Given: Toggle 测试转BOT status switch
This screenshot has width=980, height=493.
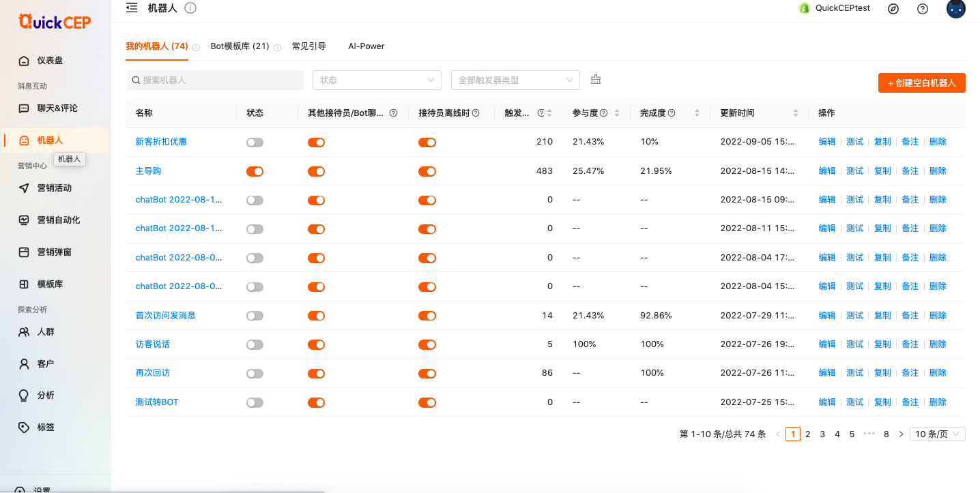Looking at the screenshot, I should [x=255, y=402].
